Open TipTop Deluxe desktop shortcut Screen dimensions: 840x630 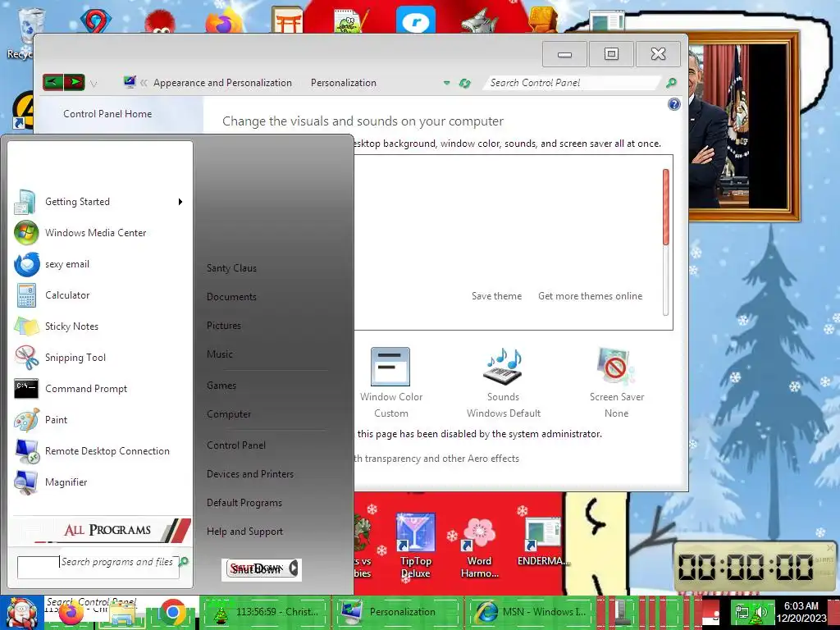click(x=416, y=546)
